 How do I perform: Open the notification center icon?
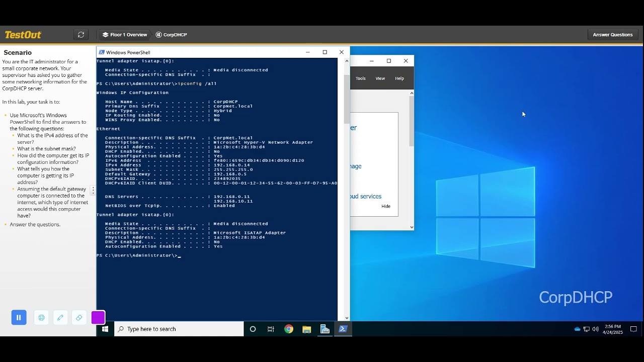pos(633,329)
